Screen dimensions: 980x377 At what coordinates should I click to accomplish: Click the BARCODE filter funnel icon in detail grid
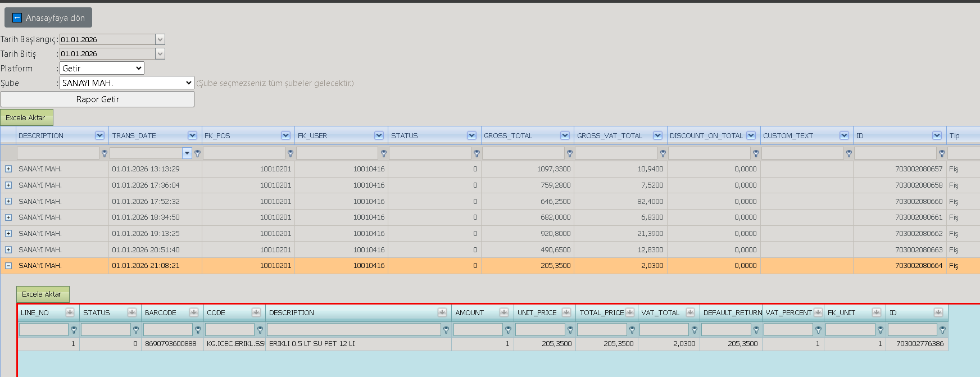pos(198,330)
